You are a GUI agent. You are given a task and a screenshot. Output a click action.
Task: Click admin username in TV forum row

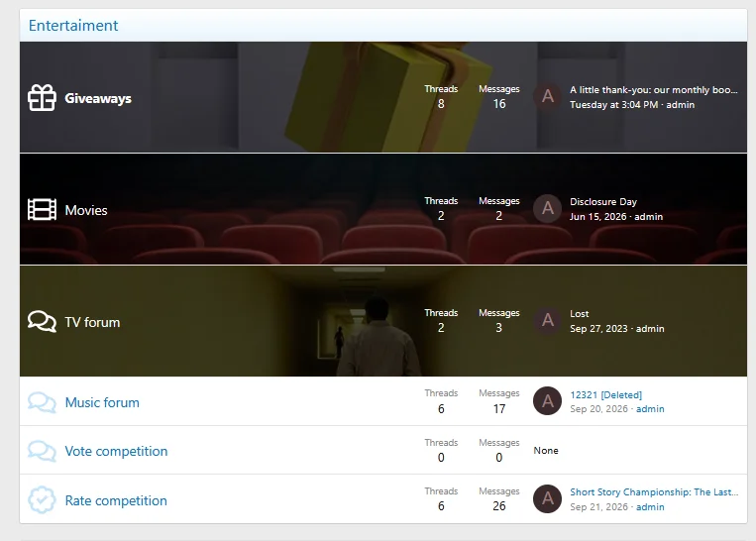[650, 328]
